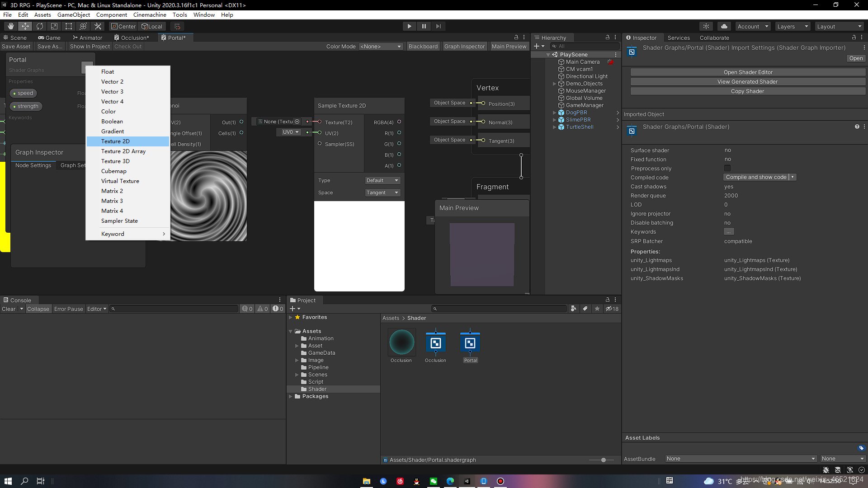The image size is (868, 488).
Task: Click the Pause button
Action: coord(424,26)
